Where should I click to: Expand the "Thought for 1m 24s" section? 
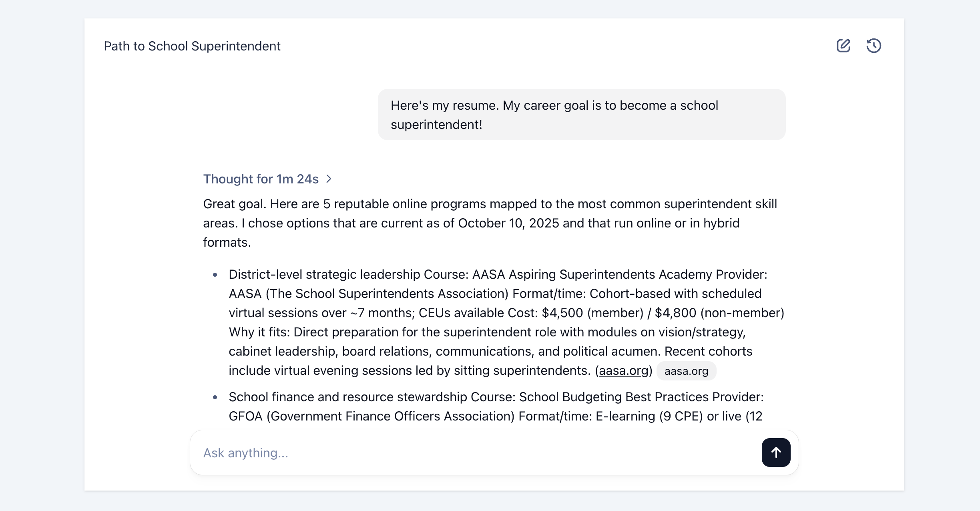[x=261, y=179]
